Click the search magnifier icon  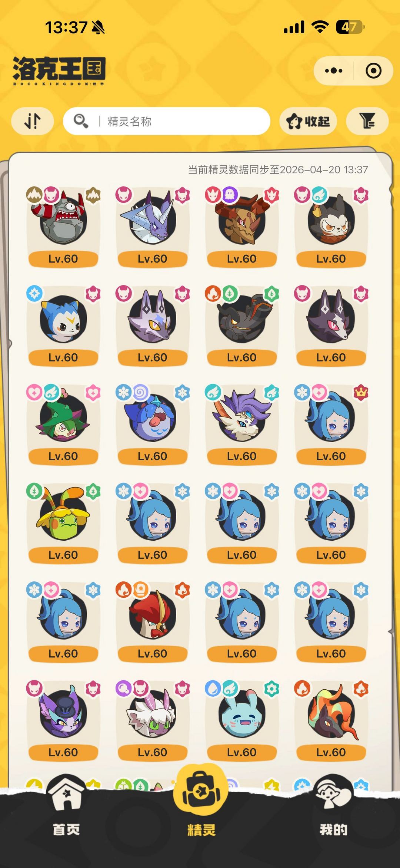tap(81, 121)
